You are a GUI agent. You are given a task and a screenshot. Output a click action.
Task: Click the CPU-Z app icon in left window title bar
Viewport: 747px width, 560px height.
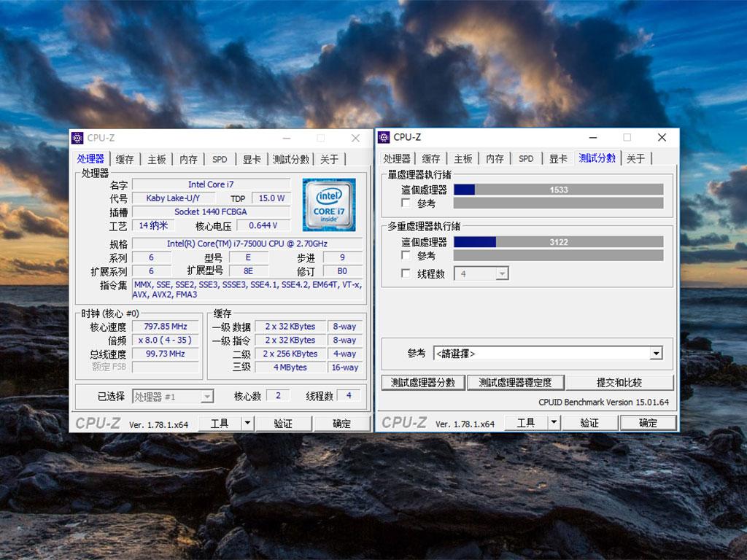77,138
